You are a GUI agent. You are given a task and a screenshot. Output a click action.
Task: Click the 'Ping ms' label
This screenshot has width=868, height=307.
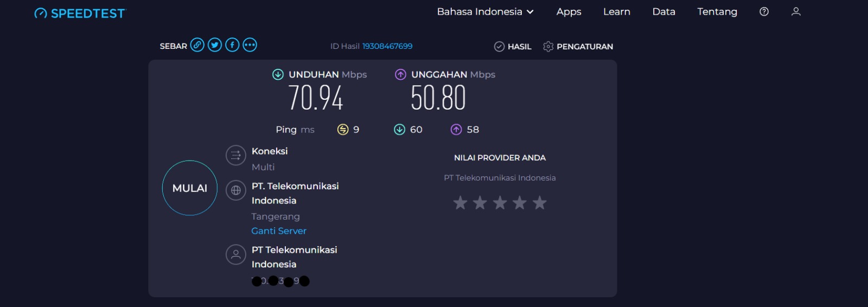(x=295, y=130)
